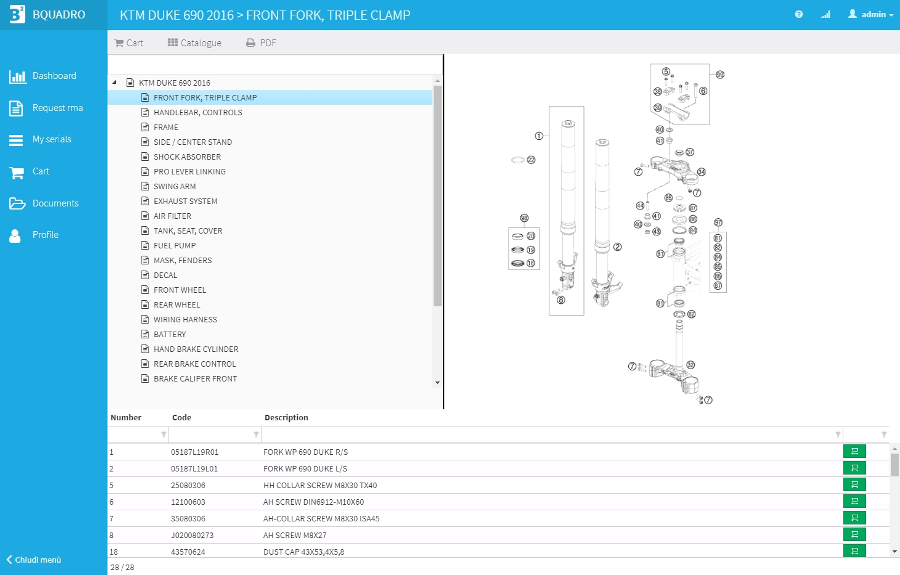900x575 pixels.
Task: Open the Description column filter icon
Action: point(838,435)
